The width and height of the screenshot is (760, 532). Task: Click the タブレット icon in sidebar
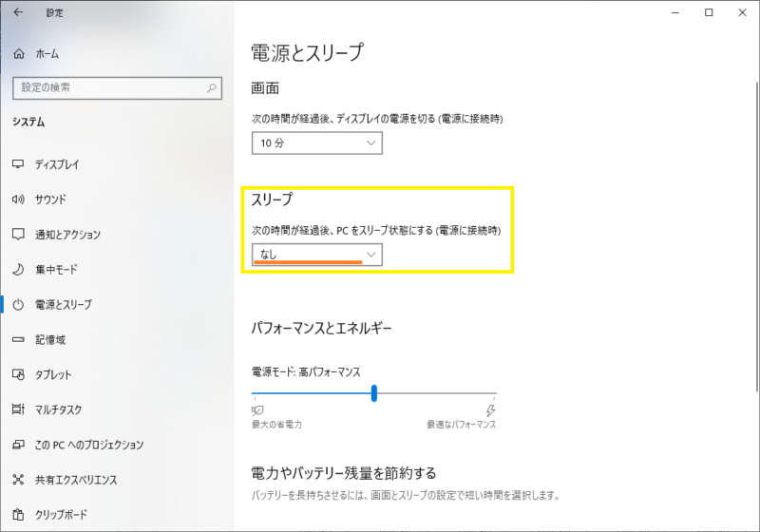coord(18,374)
